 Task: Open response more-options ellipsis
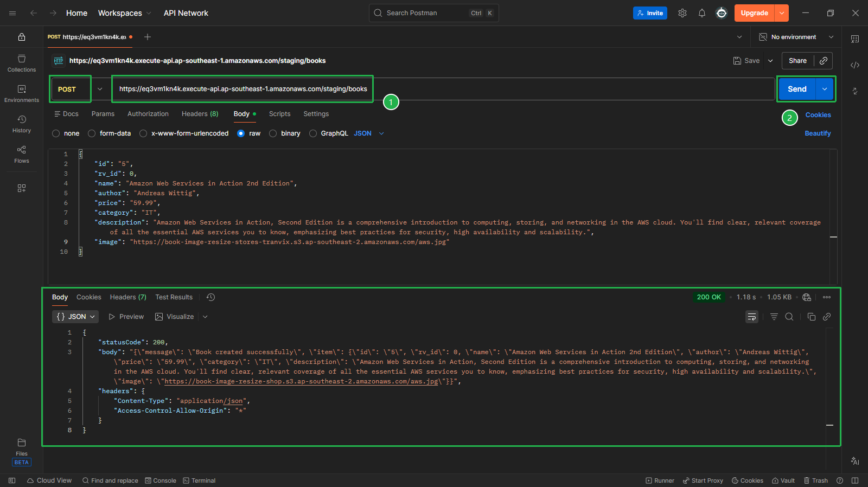pyautogui.click(x=827, y=297)
